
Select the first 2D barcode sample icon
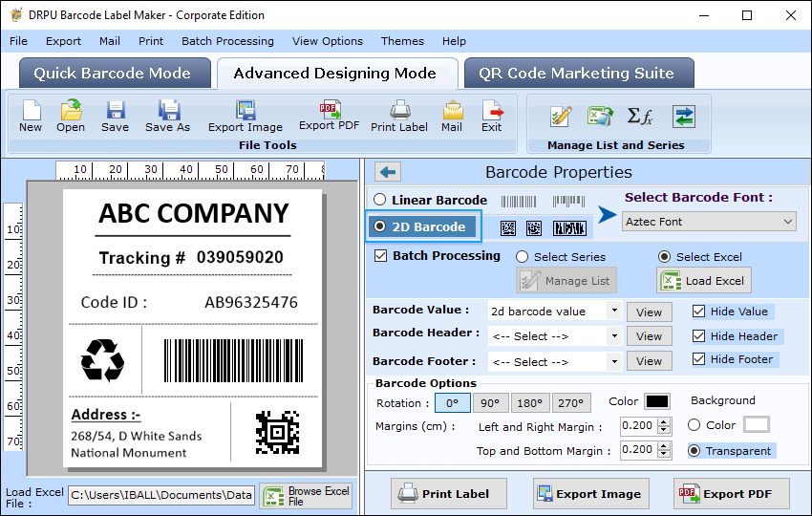pyautogui.click(x=508, y=228)
